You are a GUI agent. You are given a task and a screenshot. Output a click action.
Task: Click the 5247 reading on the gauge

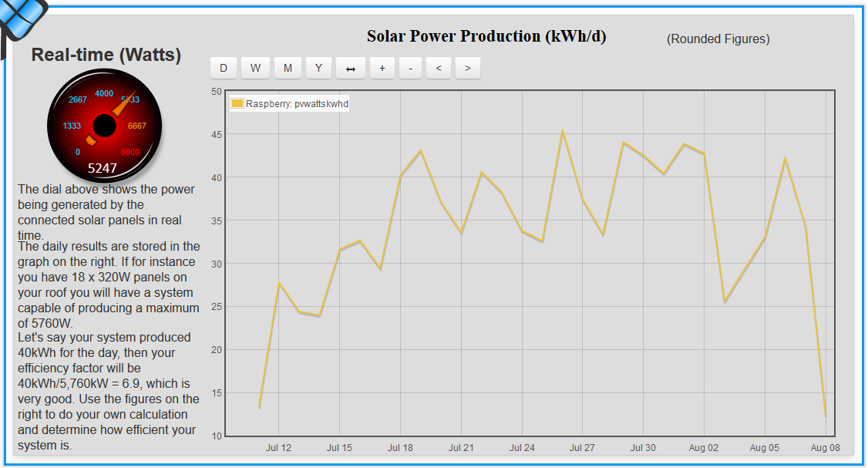point(103,168)
